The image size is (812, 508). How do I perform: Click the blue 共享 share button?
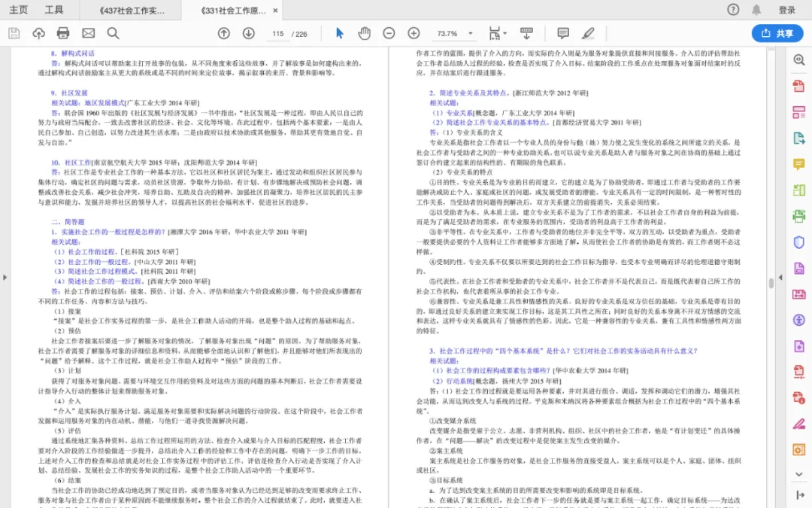click(x=777, y=34)
